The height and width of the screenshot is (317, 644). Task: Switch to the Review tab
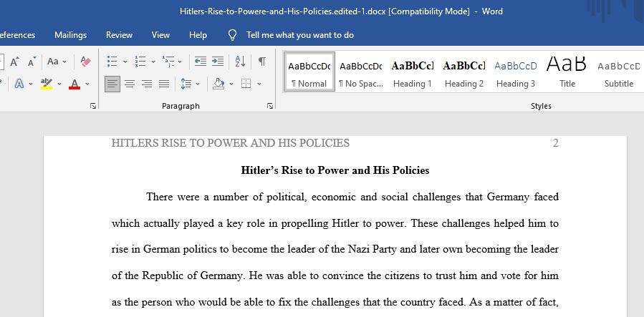point(119,35)
